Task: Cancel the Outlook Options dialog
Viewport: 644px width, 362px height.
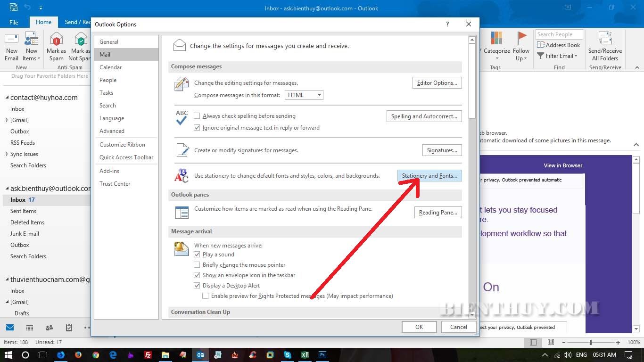Action: pyautogui.click(x=458, y=327)
